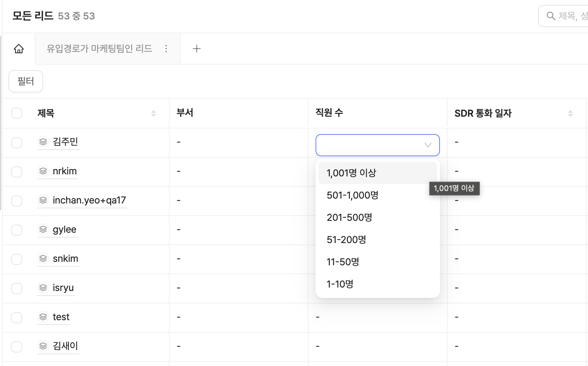Open the isryu lead
This screenshot has width=588, height=366.
tap(63, 288)
